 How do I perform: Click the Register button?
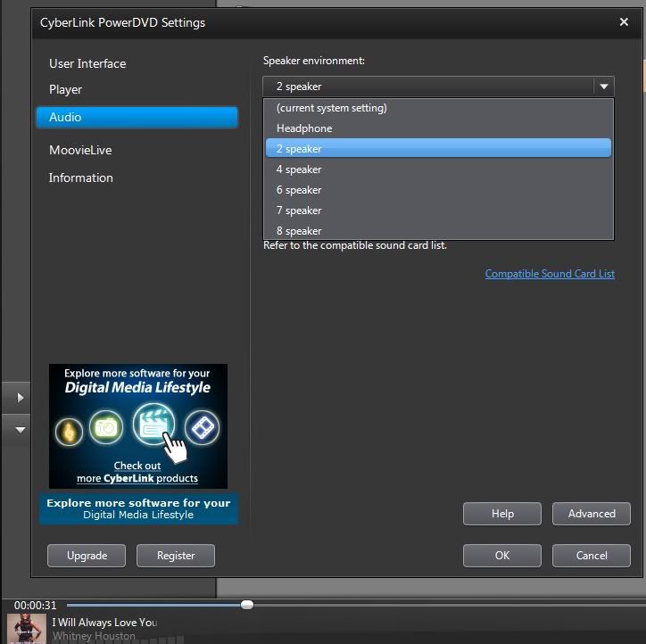pos(176,556)
